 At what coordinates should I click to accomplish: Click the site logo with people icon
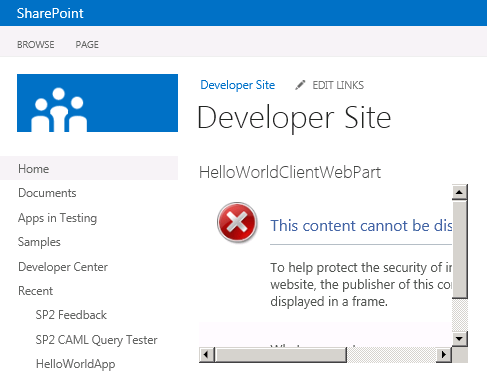97,103
